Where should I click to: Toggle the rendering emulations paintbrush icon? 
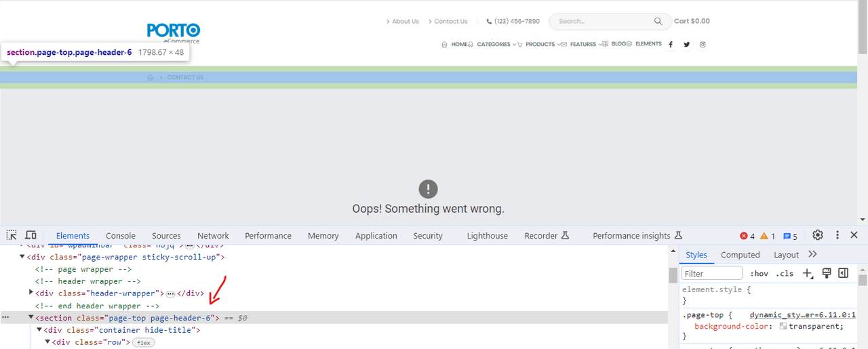(826, 273)
